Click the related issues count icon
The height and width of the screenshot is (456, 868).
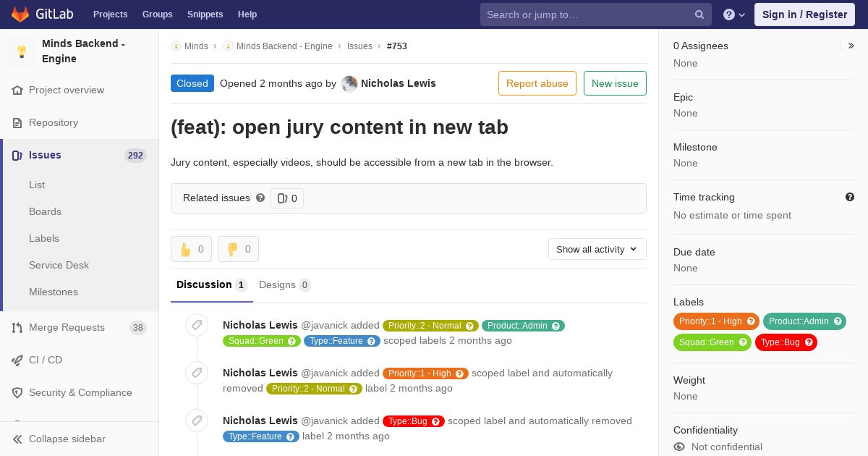[x=282, y=198]
